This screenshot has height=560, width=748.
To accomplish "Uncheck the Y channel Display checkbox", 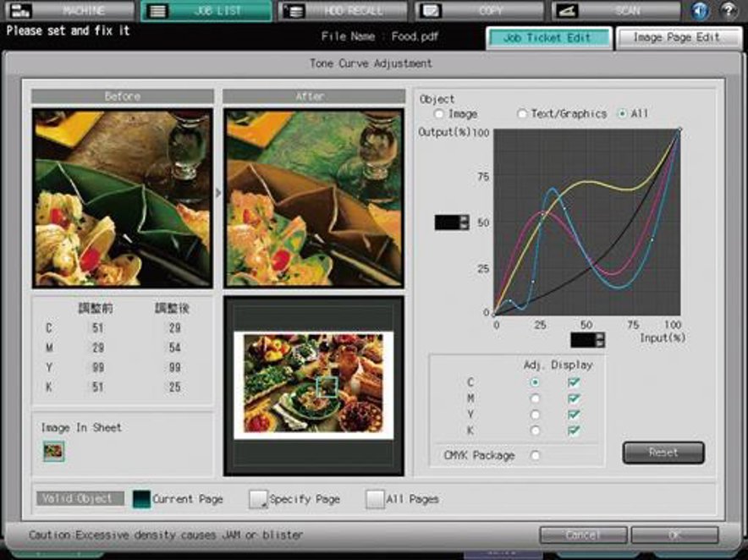I will tap(574, 415).
